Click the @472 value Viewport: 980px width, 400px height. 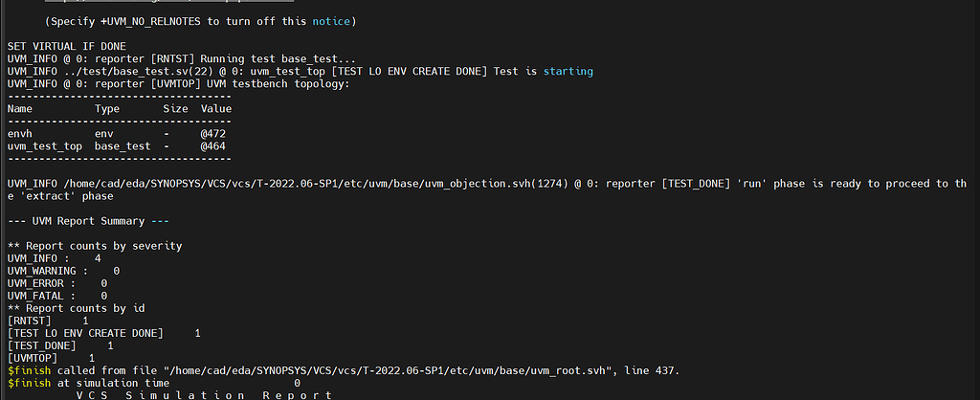tap(212, 134)
